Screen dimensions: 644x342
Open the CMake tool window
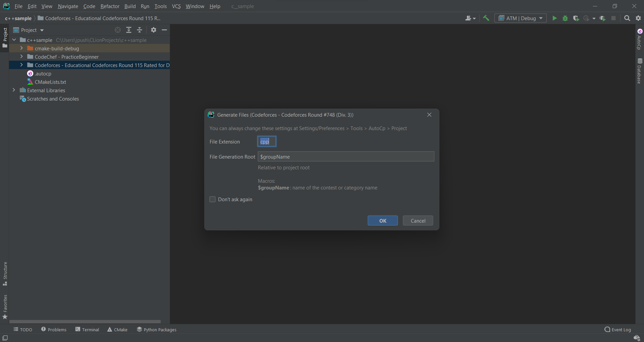(117, 330)
